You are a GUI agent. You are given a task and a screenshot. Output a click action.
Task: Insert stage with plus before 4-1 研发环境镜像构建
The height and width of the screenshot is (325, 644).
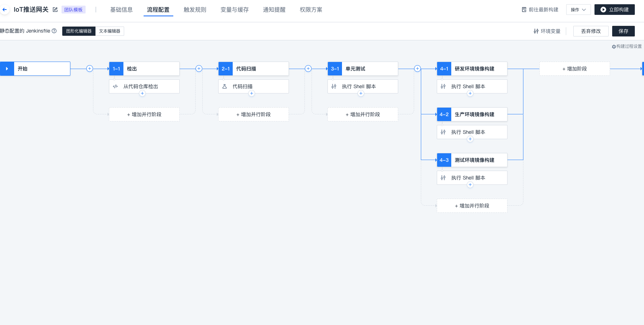click(x=418, y=69)
